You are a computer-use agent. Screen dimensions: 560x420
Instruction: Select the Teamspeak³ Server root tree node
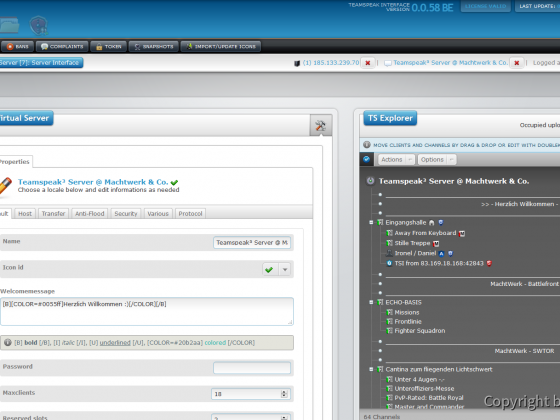tap(454, 181)
